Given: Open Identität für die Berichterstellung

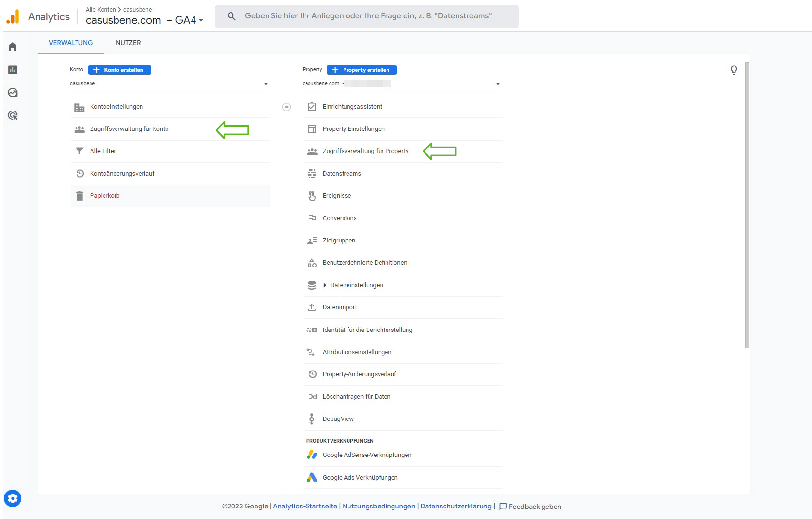Looking at the screenshot, I should click(x=367, y=330).
